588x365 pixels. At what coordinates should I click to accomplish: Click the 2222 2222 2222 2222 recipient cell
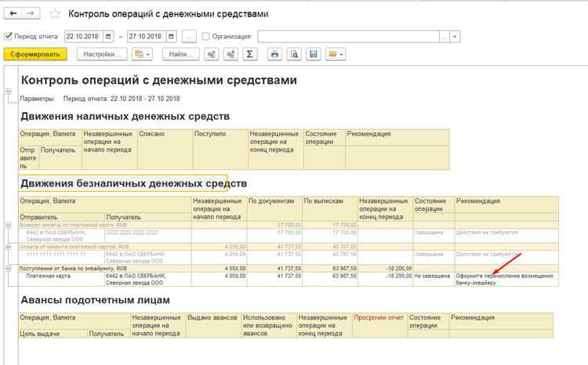click(147, 236)
